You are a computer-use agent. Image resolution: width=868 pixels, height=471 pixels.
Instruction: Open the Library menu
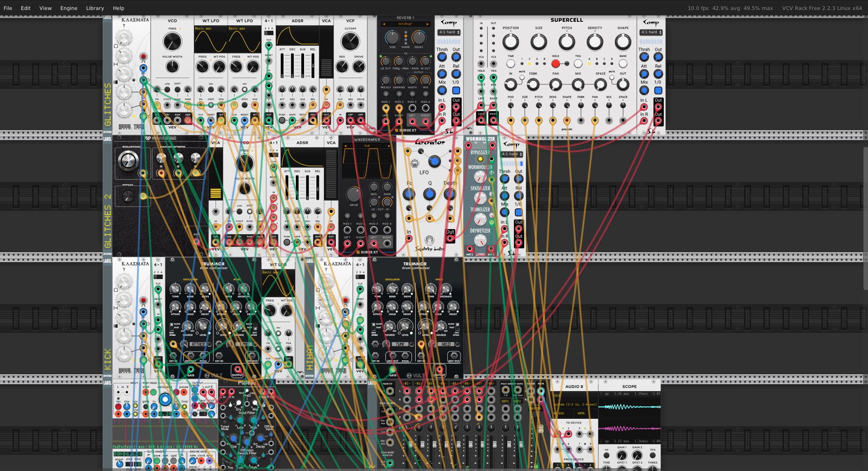(95, 8)
